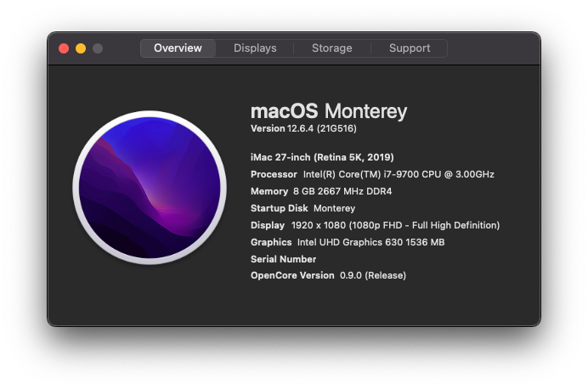Screen dimensions: 588x389
Task: Open the Storage tab
Action: (332, 48)
